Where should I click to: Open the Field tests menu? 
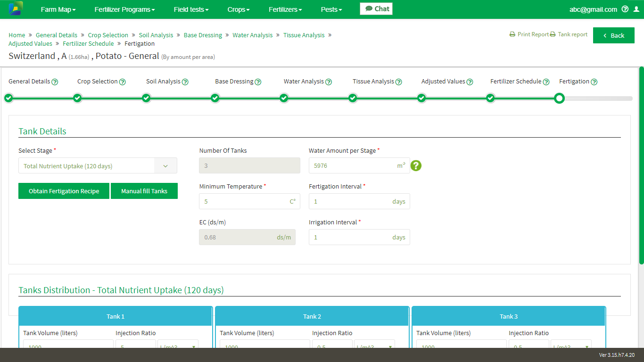click(191, 9)
